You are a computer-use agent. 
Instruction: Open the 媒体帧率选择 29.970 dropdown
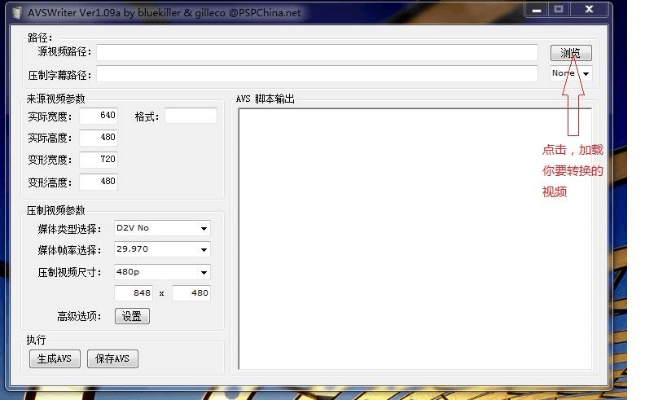coord(160,250)
